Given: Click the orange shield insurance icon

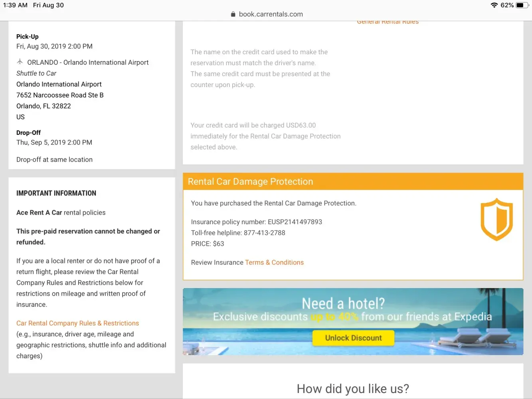Looking at the screenshot, I should coord(496,219).
